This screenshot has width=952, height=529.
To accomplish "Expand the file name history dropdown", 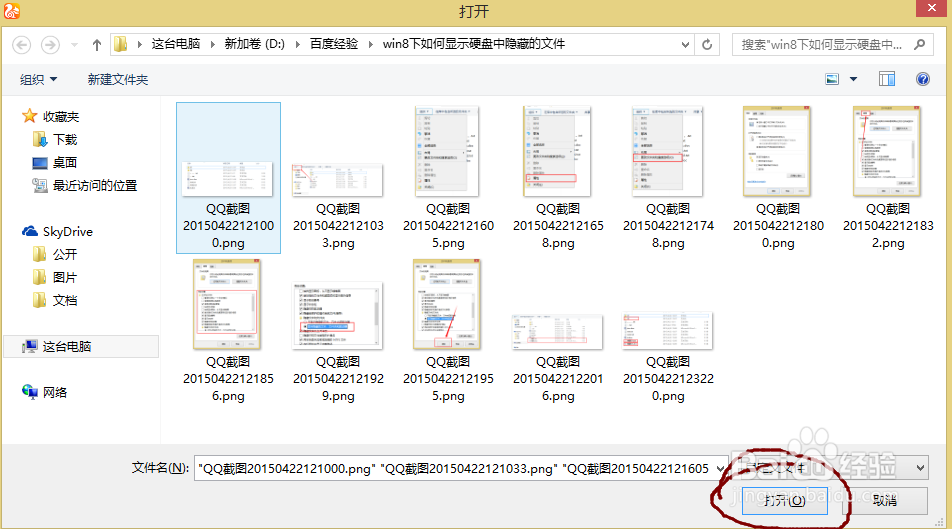I will point(720,468).
